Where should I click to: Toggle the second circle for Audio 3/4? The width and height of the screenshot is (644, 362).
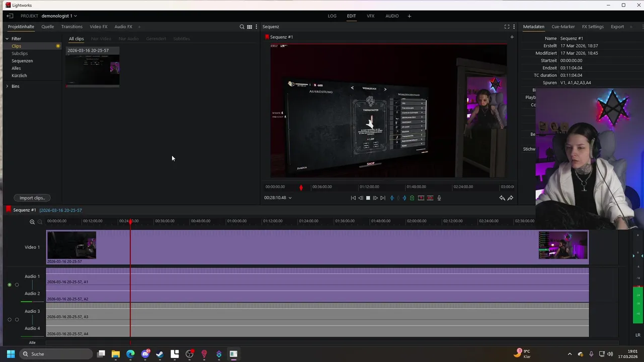[17, 320]
